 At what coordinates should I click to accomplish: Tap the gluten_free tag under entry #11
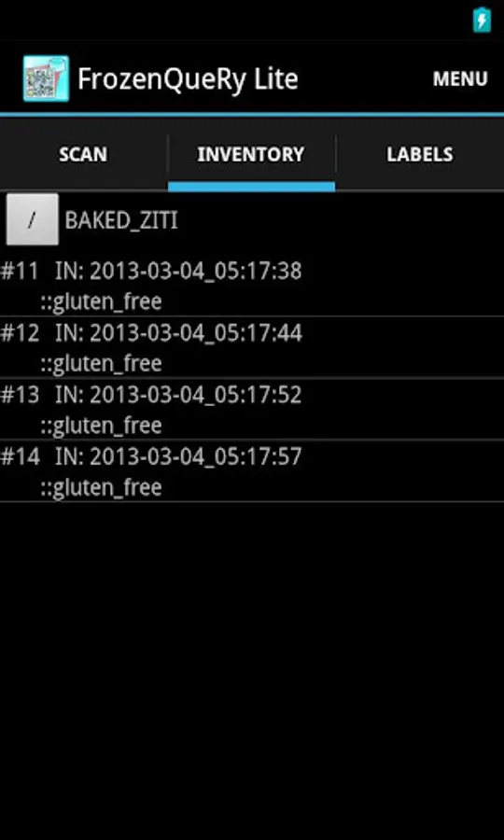coord(101,302)
